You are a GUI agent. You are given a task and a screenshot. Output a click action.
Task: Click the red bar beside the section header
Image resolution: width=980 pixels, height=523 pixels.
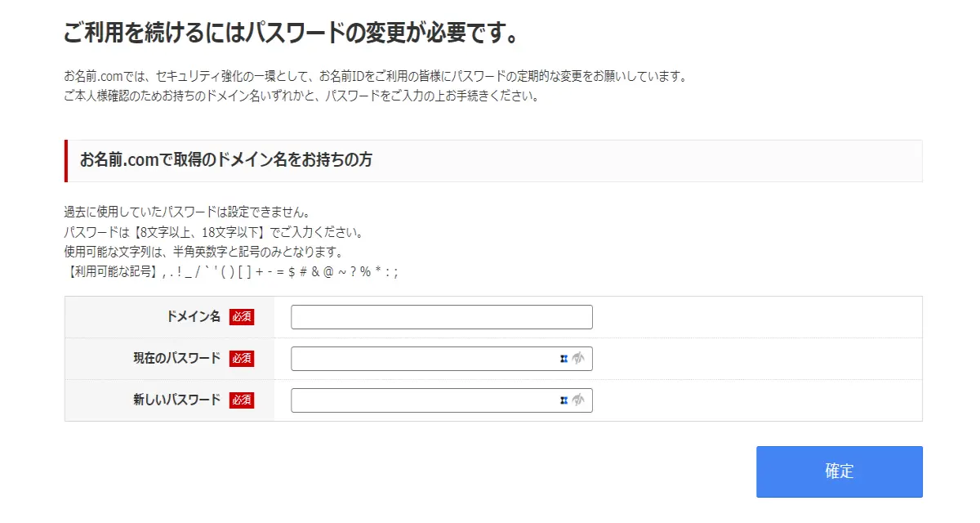pos(66,160)
